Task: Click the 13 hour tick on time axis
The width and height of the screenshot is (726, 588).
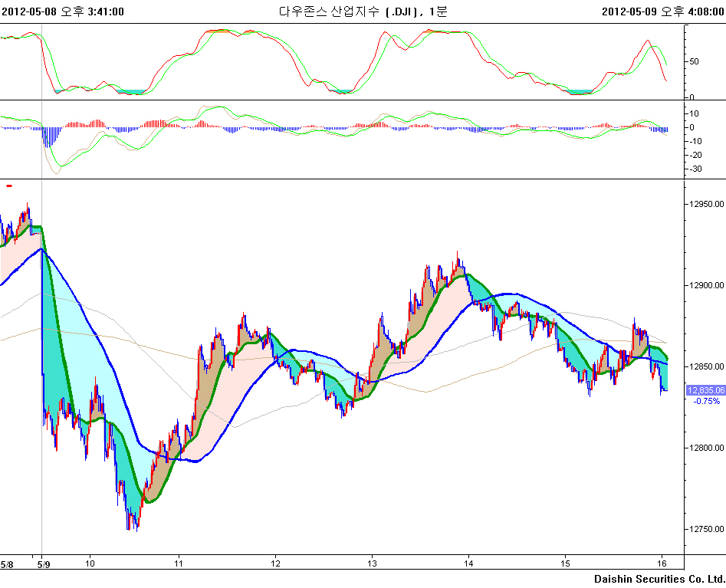Action: point(372,563)
